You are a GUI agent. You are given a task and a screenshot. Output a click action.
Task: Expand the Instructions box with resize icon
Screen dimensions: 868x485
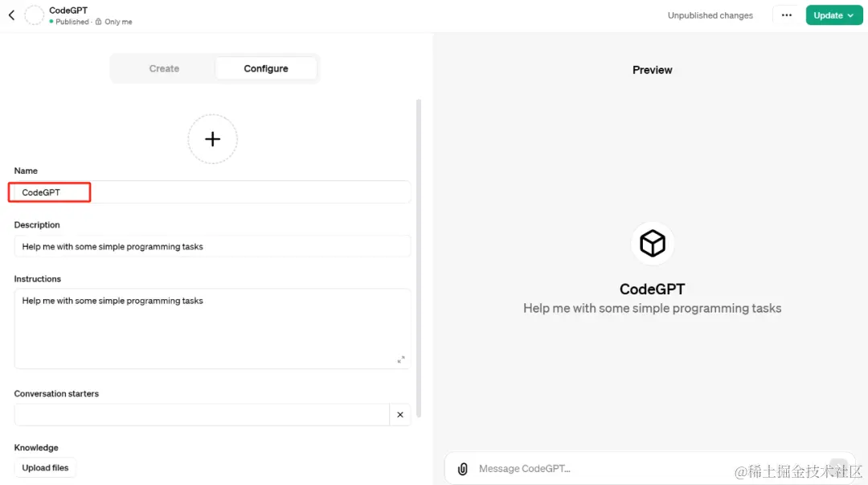pyautogui.click(x=401, y=360)
